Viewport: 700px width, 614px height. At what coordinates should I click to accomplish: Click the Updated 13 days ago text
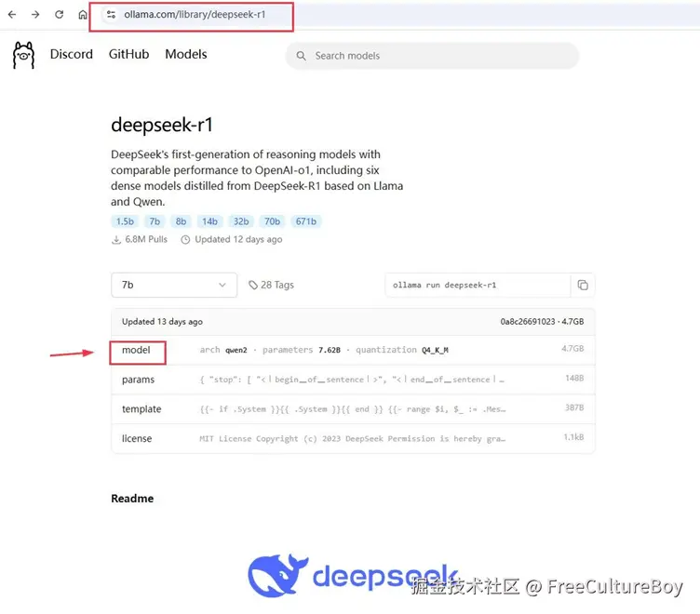(x=162, y=321)
